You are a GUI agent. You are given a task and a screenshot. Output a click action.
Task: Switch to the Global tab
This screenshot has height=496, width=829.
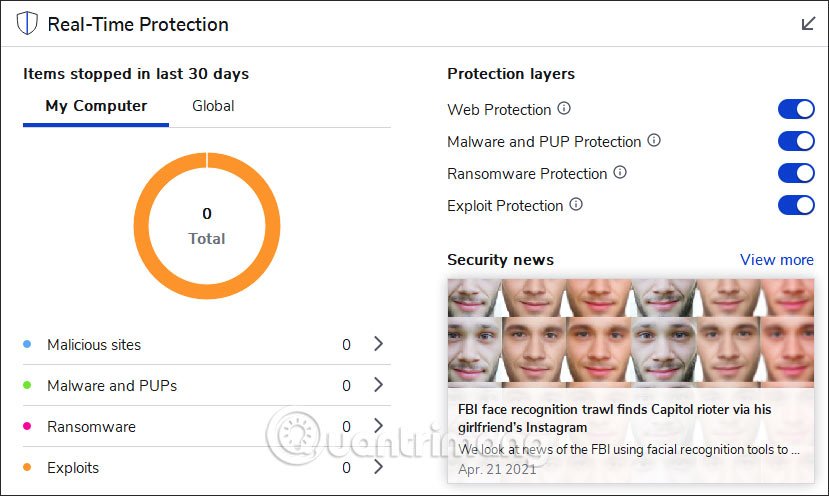pos(213,106)
